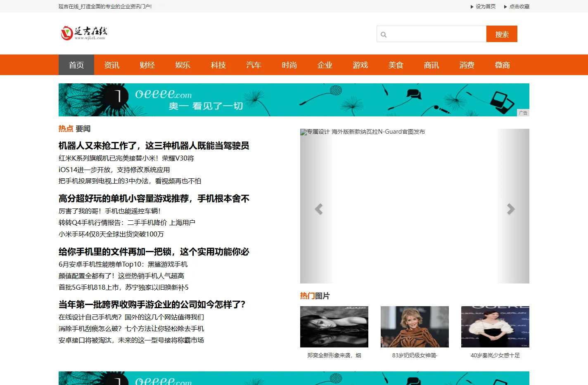This screenshot has height=385, width=588.
Task: Click caption link 郑爽全新形象来袭，烟
Action: 334,355
